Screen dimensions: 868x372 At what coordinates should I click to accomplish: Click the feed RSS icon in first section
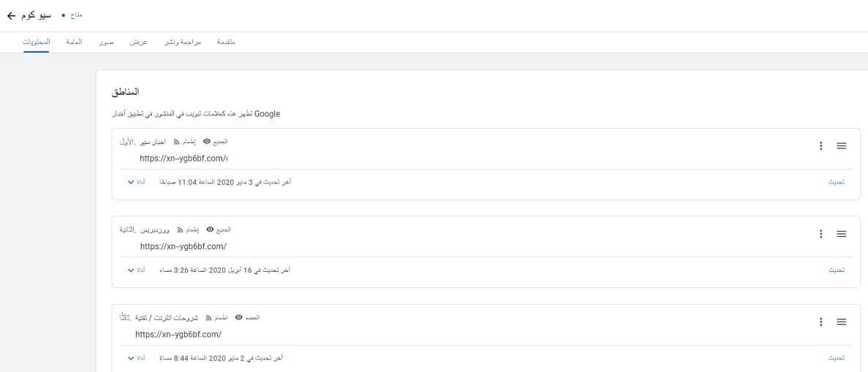click(x=177, y=142)
